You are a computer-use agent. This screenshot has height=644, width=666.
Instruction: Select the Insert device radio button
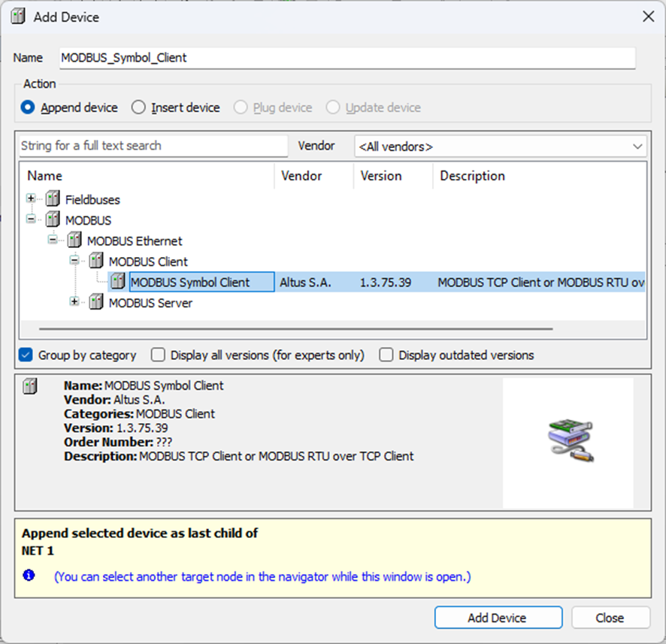click(138, 107)
